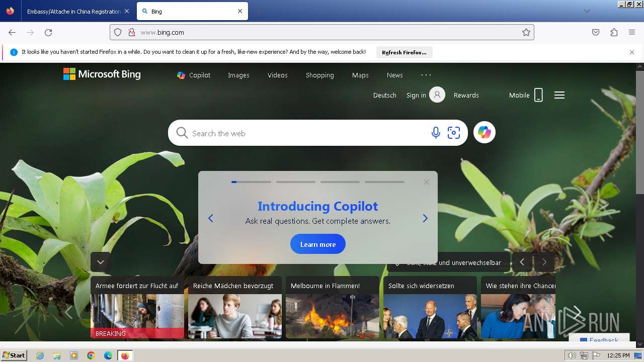Screen dimensions: 644x362
Task: Open the Firefox application hamburger menu
Action: tap(632, 32)
